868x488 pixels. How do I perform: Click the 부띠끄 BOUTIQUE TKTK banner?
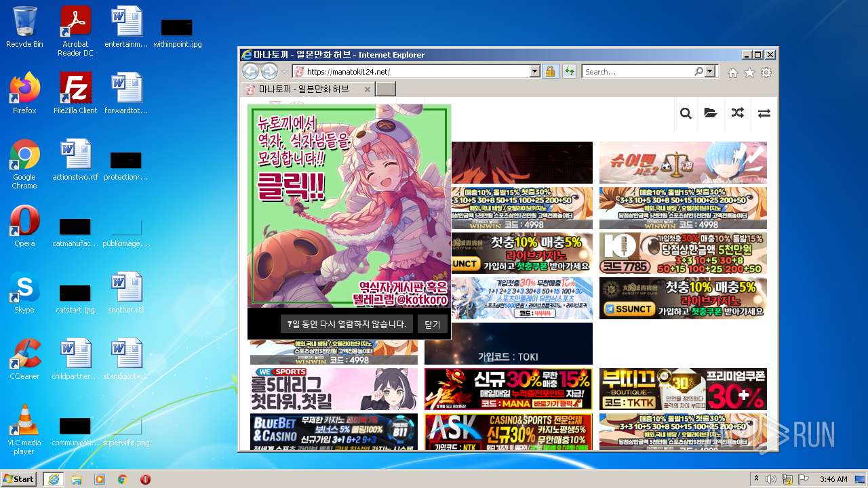point(683,389)
